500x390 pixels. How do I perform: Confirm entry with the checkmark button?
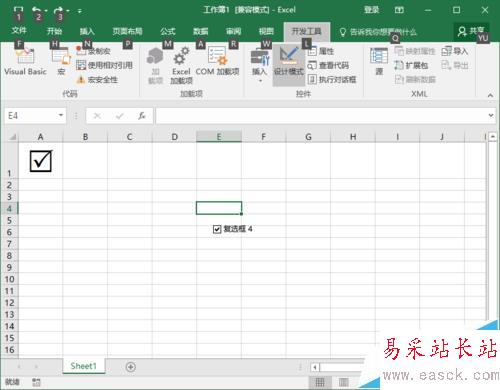(120, 116)
